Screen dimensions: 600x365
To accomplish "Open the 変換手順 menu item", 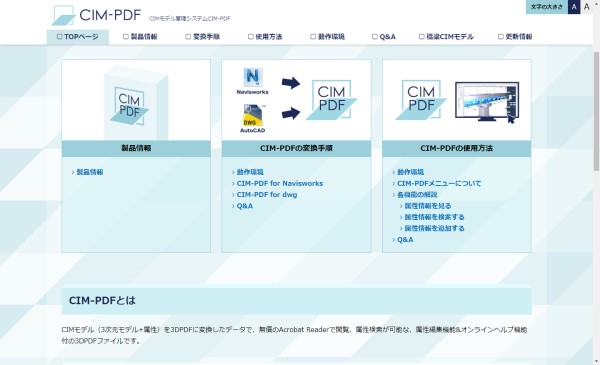I will 202,37.
